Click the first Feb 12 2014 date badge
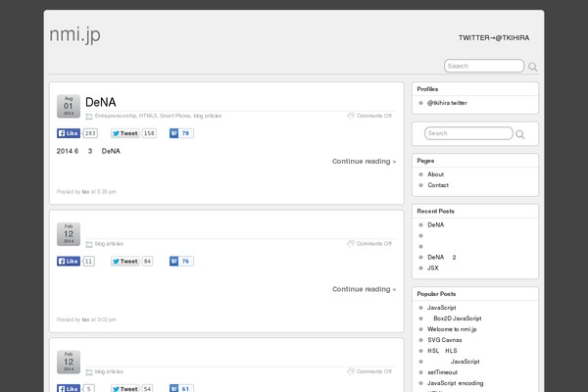588x392 pixels. 69,234
